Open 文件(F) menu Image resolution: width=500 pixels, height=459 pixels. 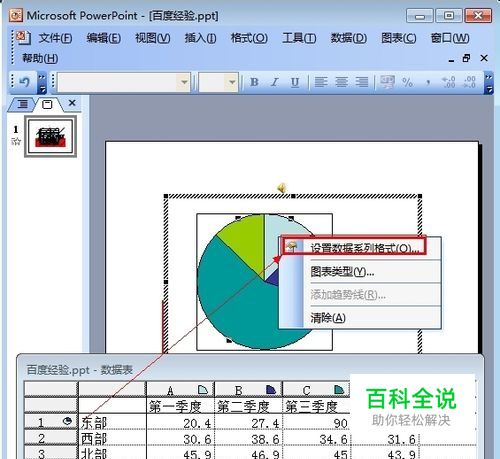[x=55, y=38]
